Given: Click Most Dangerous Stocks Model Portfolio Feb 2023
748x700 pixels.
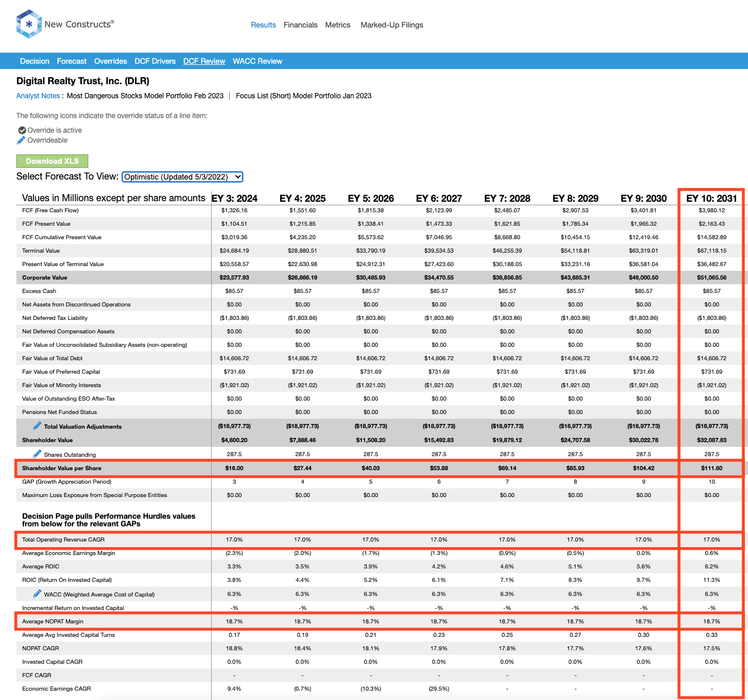Looking at the screenshot, I should coord(145,96).
